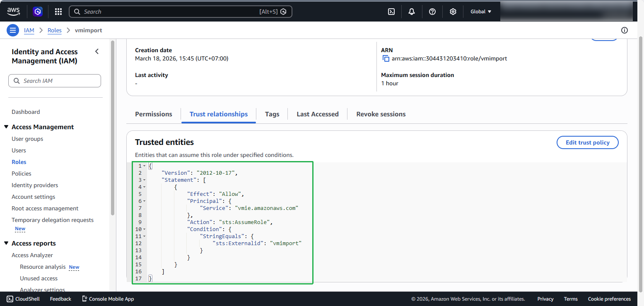Image resolution: width=644 pixels, height=306 pixels.
Task: Open the Tags tab
Action: (272, 114)
